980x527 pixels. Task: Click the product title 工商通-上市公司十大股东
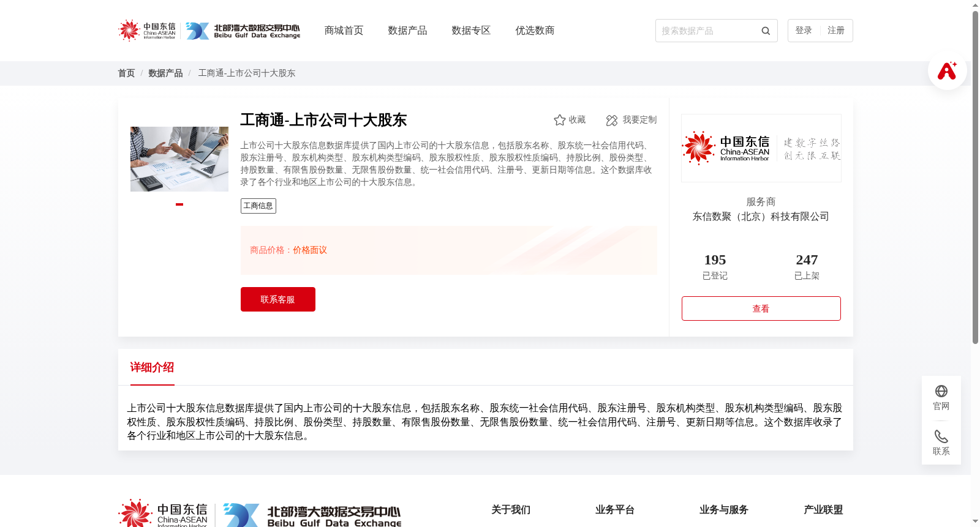(x=323, y=120)
